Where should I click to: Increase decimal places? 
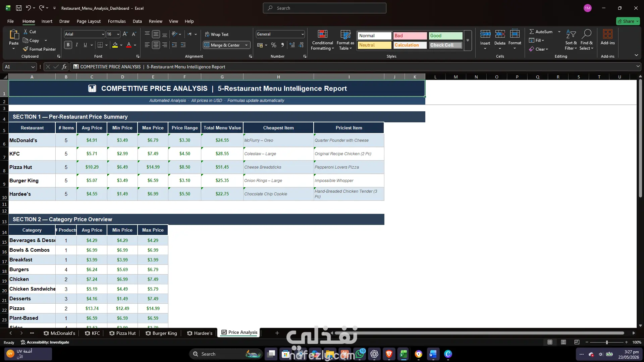coord(292,45)
